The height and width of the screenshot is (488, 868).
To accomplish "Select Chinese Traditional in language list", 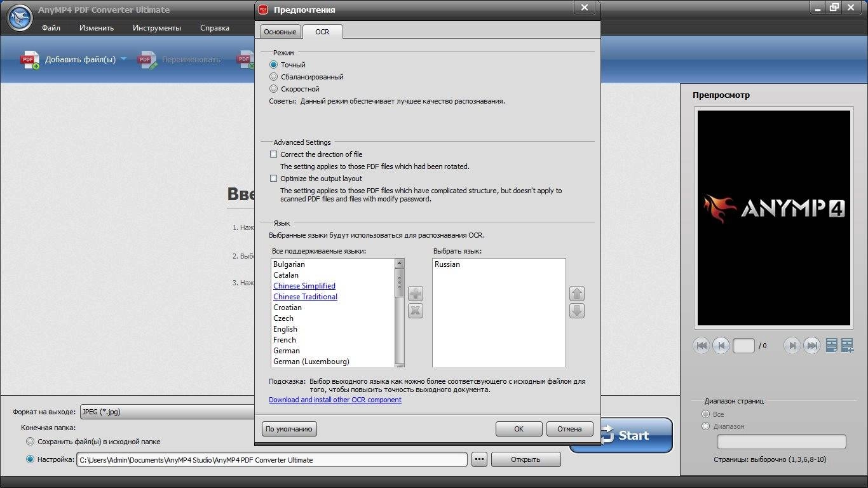I will (305, 297).
